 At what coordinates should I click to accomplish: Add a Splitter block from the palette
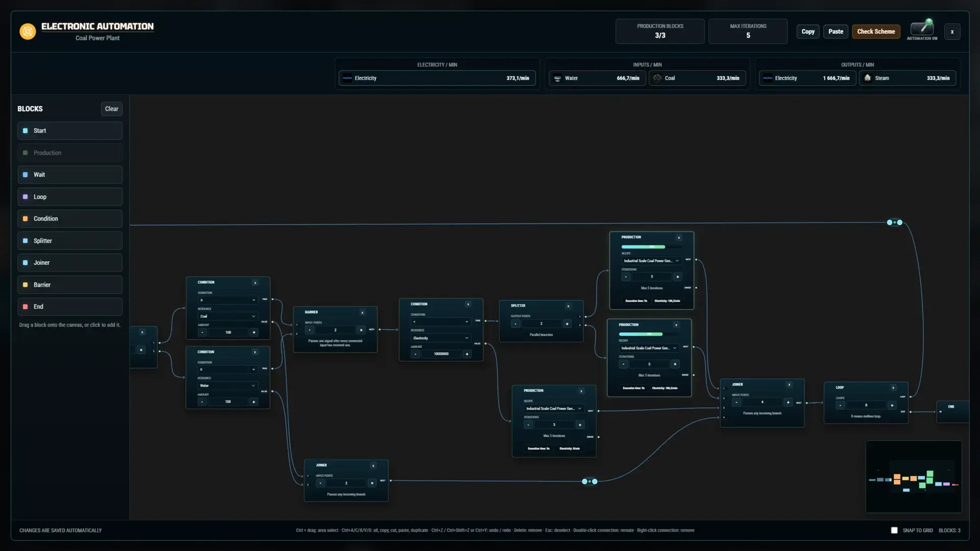[70, 241]
